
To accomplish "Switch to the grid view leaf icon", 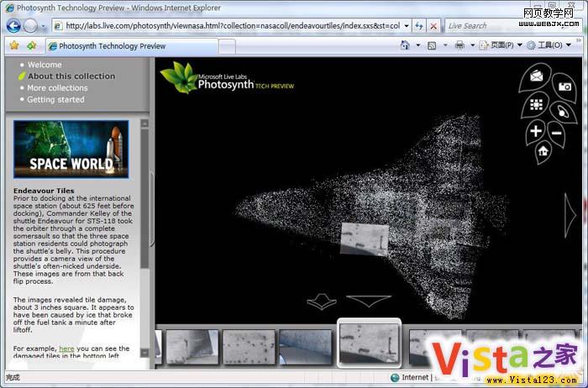I will (535, 105).
